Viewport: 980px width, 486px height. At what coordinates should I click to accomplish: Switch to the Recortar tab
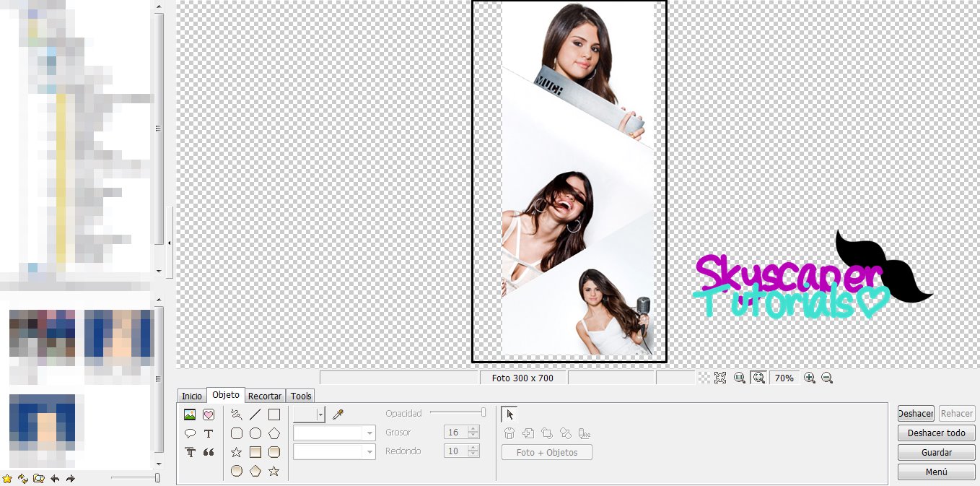tap(265, 396)
